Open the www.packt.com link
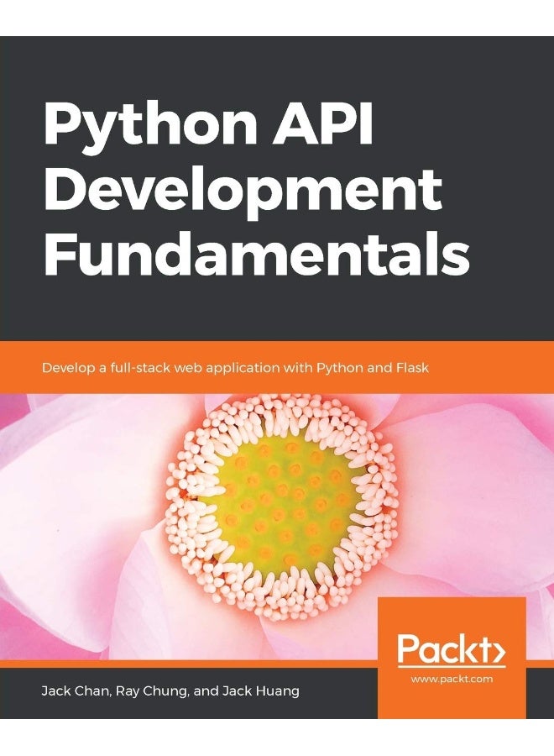This screenshot has height=756, width=554. [451, 678]
